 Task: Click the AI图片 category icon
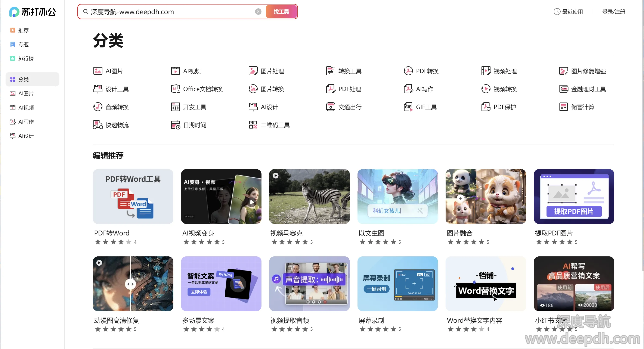(x=98, y=71)
